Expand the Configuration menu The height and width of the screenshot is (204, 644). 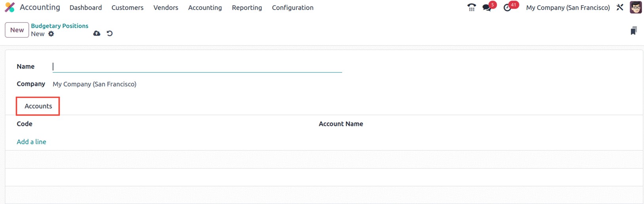click(x=293, y=8)
